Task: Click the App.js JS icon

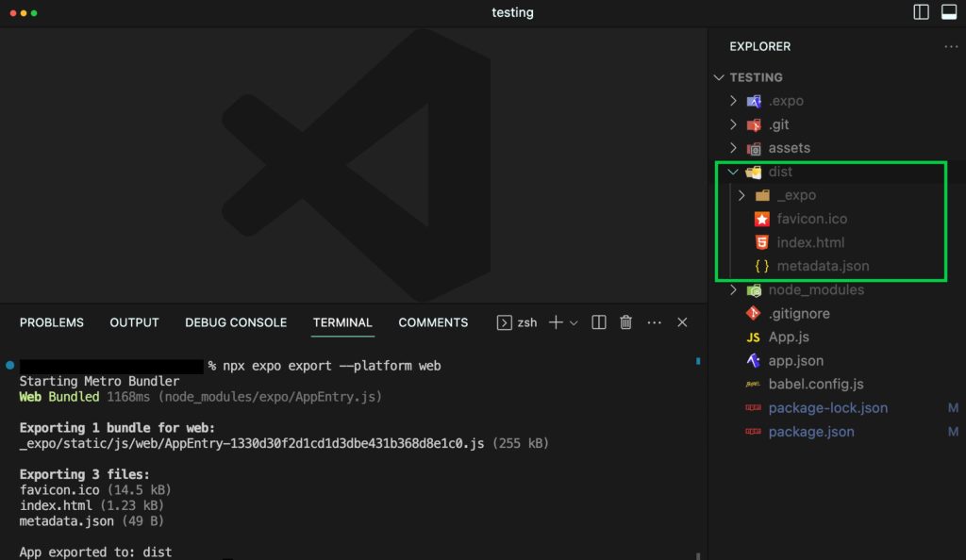Action: pyautogui.click(x=753, y=338)
